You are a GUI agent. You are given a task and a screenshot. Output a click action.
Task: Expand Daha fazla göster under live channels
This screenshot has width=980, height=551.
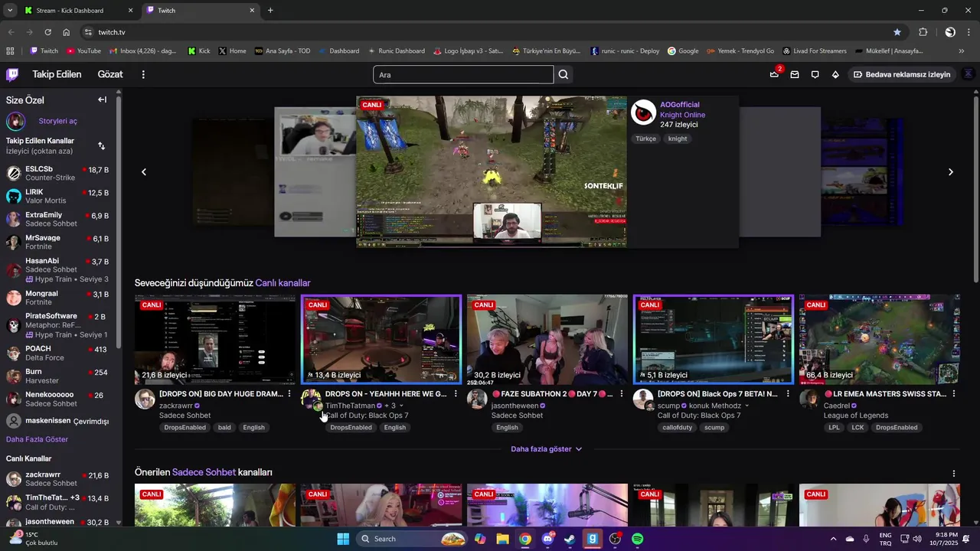click(547, 449)
